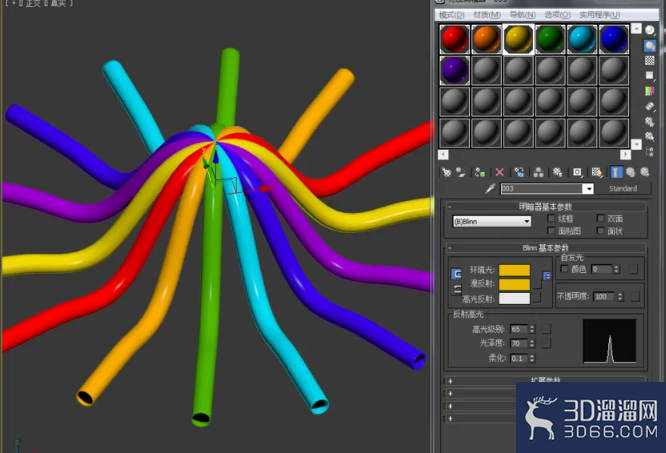The width and height of the screenshot is (666, 453).
Task: Increase 高光级别 spinner up arrow
Action: click(x=532, y=327)
